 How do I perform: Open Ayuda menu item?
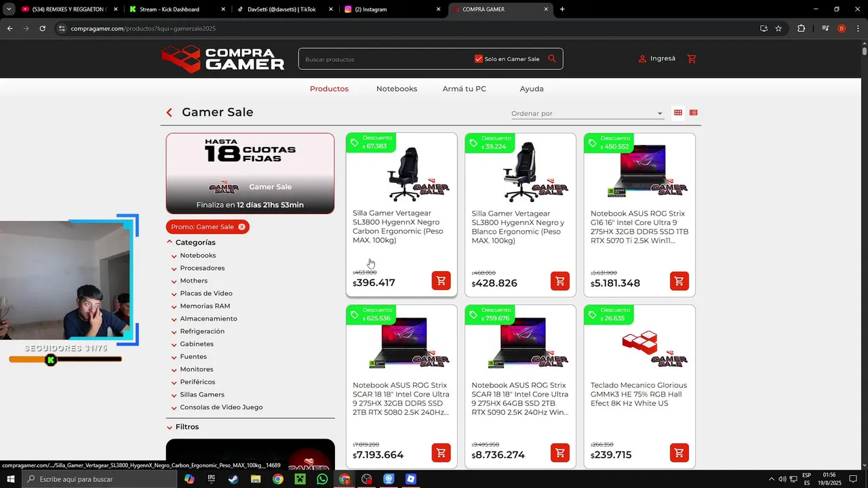532,89
